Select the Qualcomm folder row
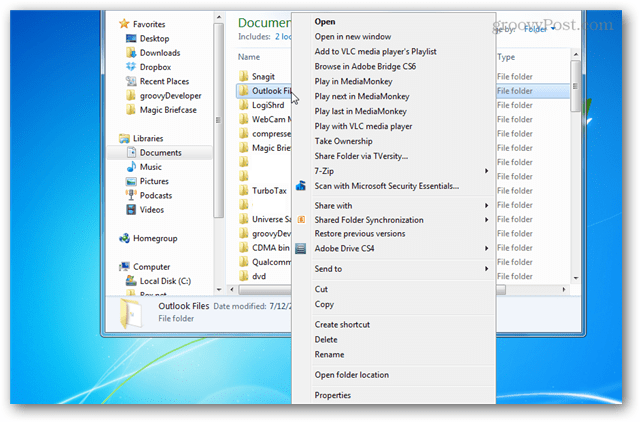This screenshot has height=422, width=640. (264, 262)
